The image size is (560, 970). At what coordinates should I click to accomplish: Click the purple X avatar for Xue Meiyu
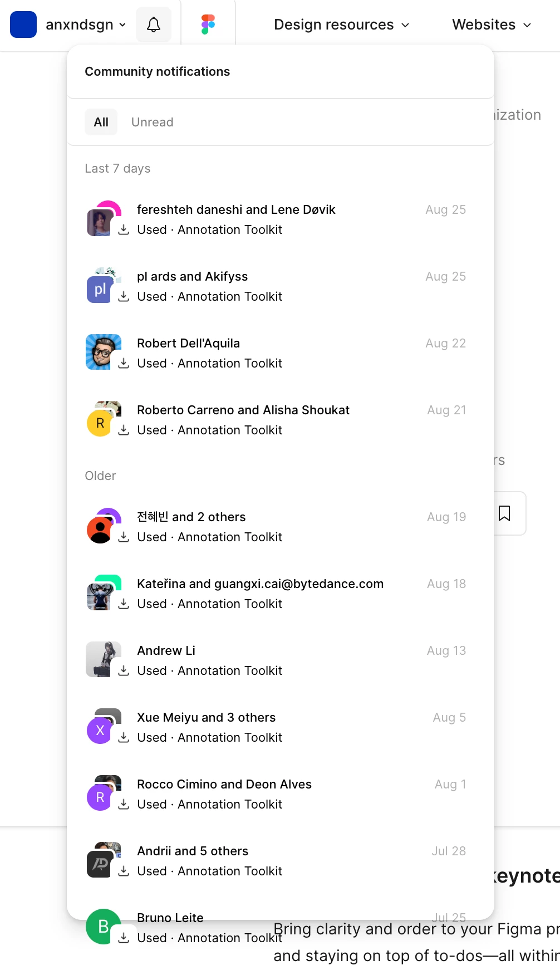pos(100,731)
